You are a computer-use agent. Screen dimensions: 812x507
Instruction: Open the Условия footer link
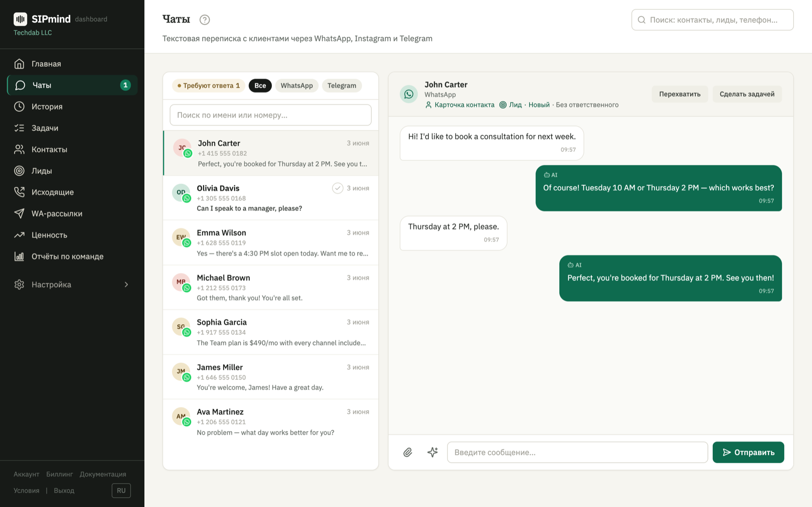tap(26, 490)
